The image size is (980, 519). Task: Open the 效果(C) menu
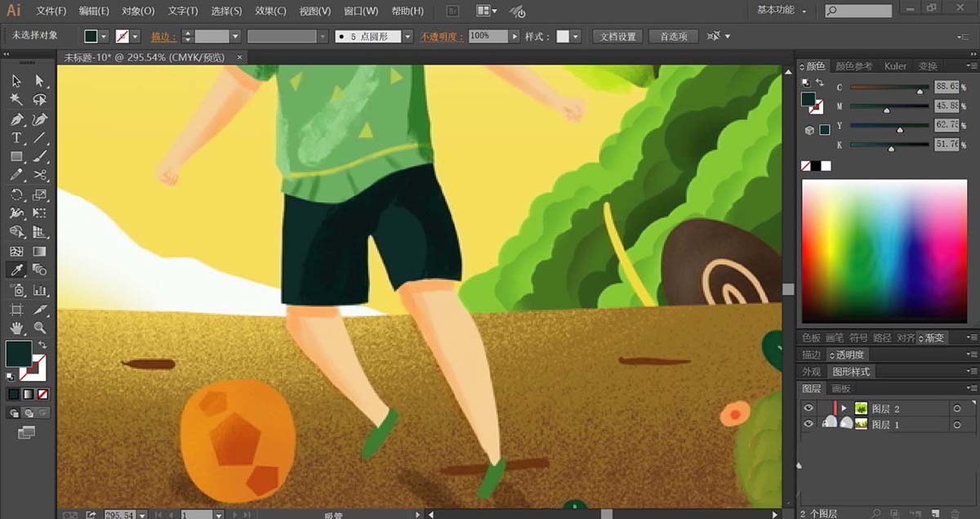tap(270, 11)
